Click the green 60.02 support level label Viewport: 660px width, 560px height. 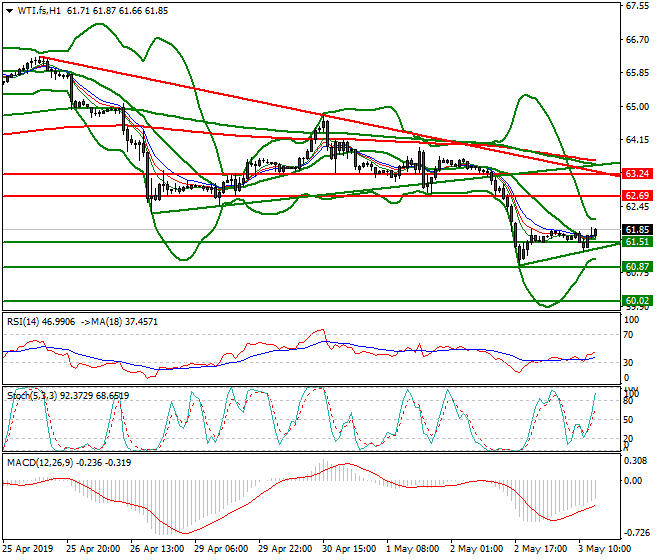point(637,301)
